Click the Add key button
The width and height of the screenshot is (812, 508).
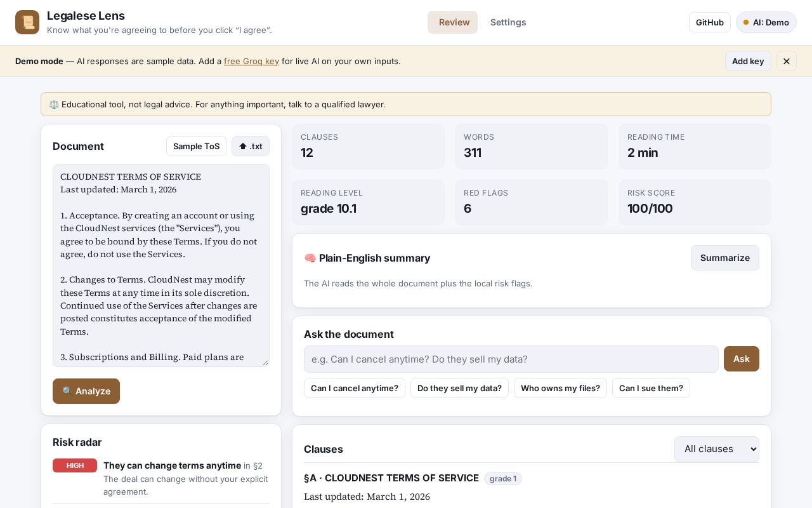(748, 61)
